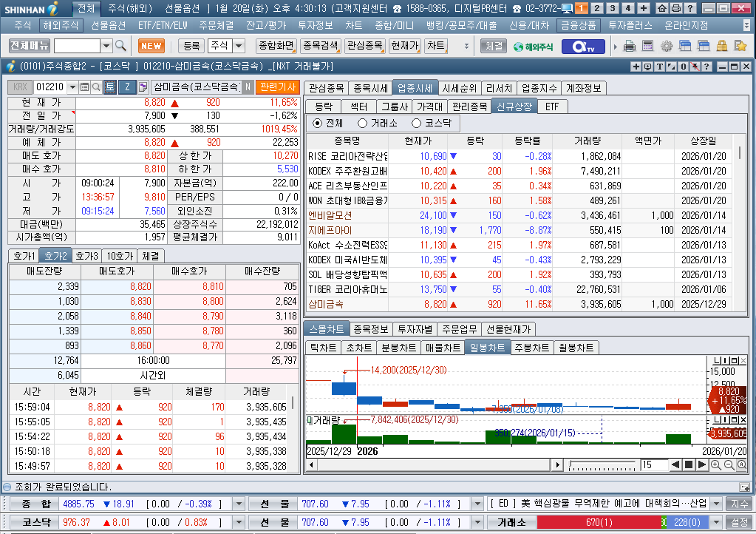756x534 pixels.
Task: Switch to the 분봉차트 tab
Action: 399,348
